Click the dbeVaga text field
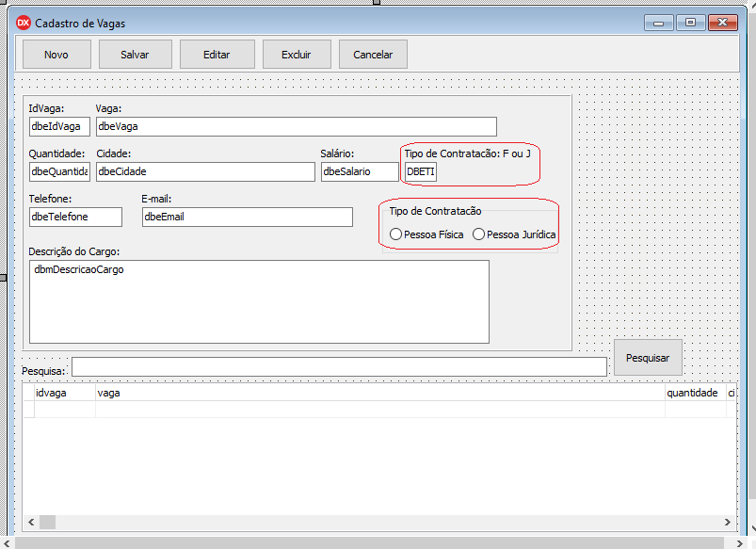The image size is (756, 549). (x=296, y=127)
